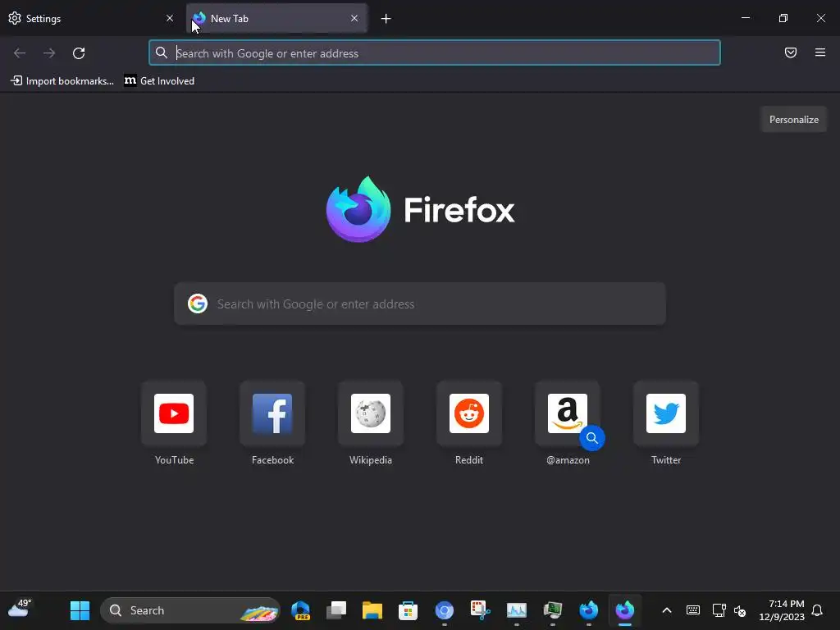The width and height of the screenshot is (840, 630).
Task: Close the Firefox window
Action: click(x=820, y=18)
